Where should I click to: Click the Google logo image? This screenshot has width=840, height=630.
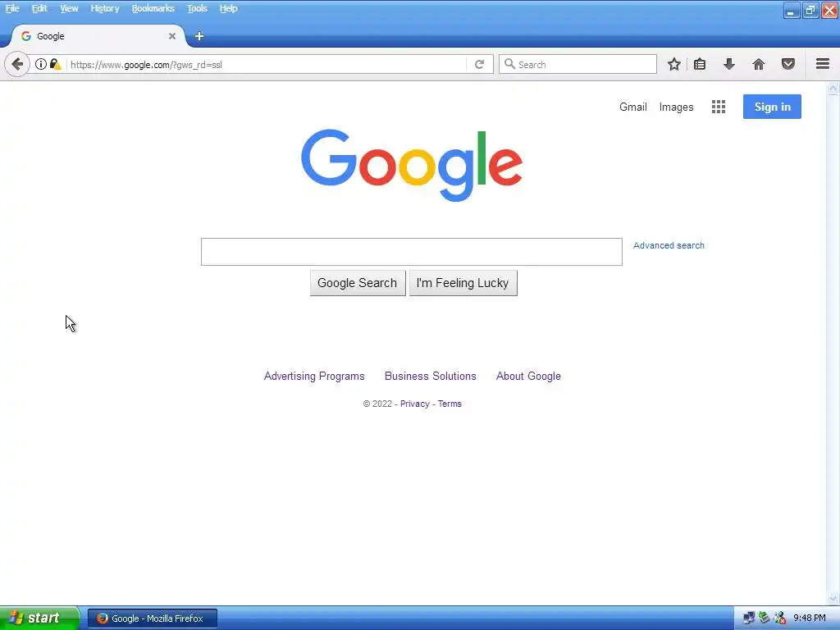pos(412,164)
